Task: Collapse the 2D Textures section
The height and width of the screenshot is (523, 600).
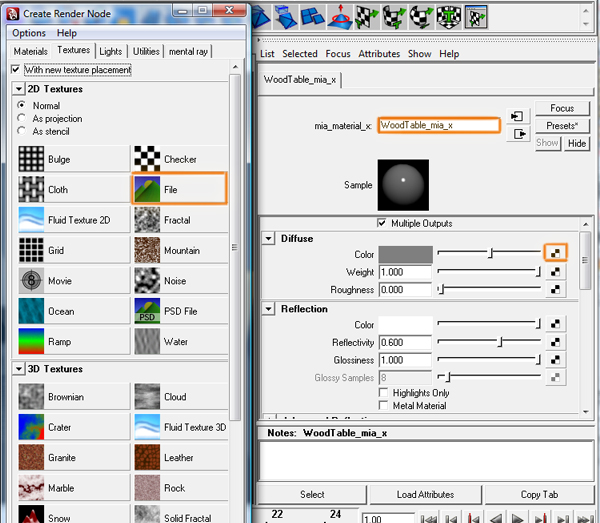Action: coord(18,89)
